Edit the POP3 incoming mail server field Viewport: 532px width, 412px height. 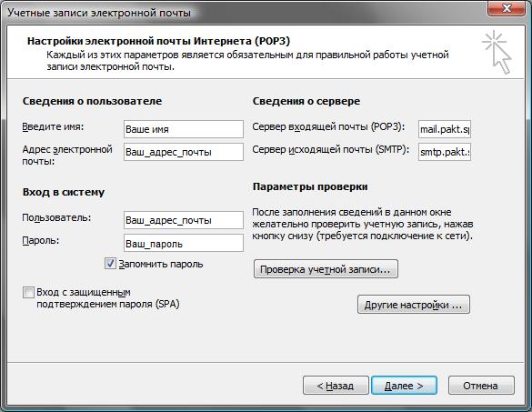pyautogui.click(x=445, y=129)
